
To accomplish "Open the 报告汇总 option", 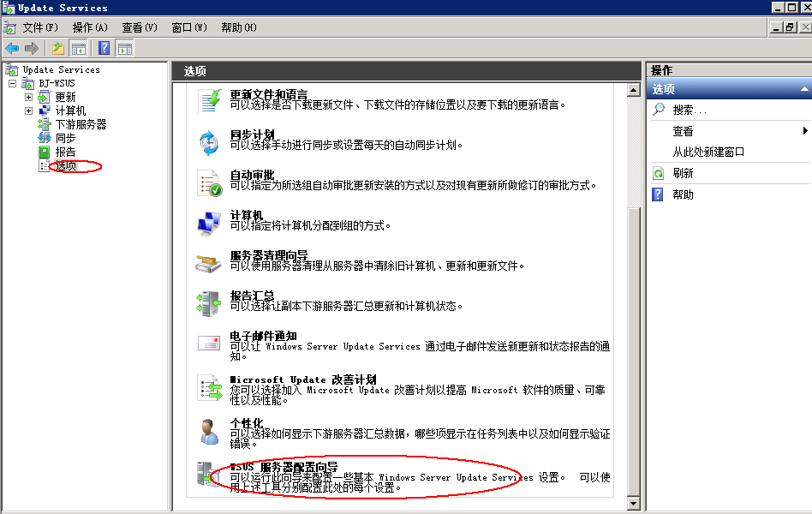I will [252, 296].
